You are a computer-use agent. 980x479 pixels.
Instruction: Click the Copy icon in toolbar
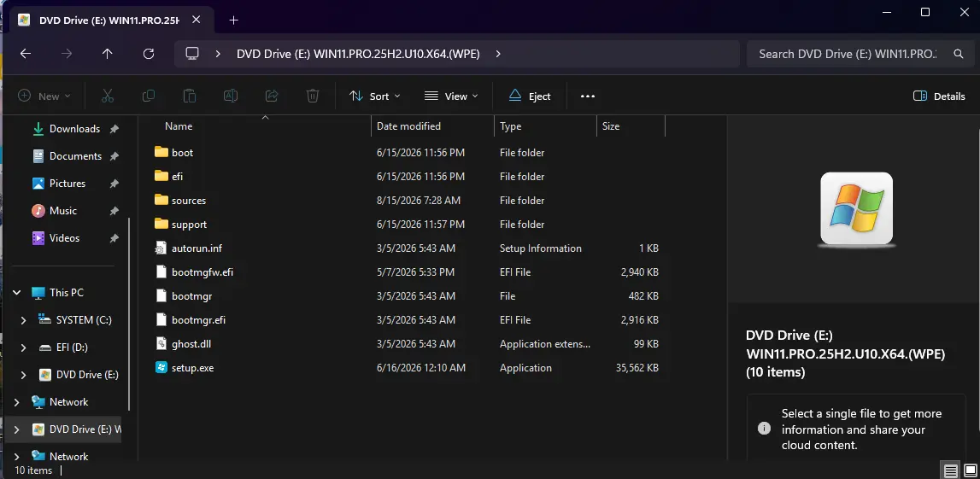pyautogui.click(x=149, y=96)
